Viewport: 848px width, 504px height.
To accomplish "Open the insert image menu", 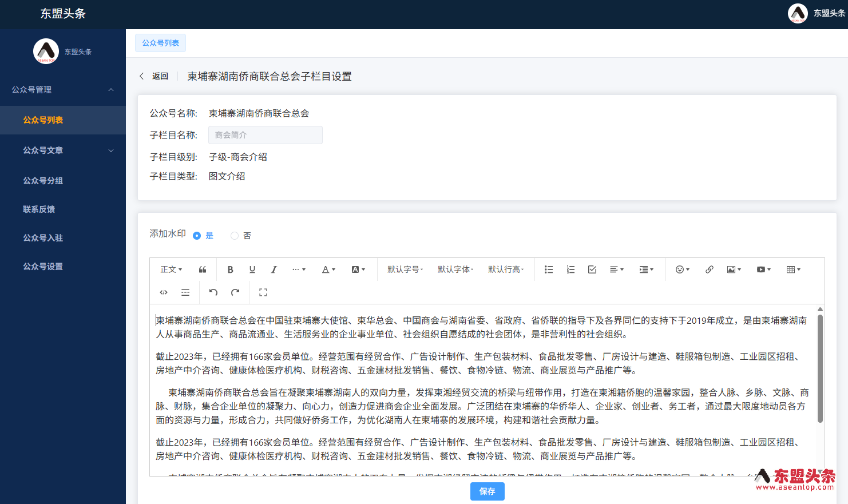I will (x=734, y=269).
